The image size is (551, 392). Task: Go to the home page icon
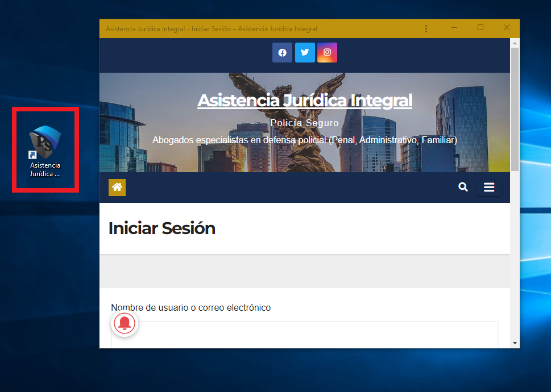click(x=117, y=187)
